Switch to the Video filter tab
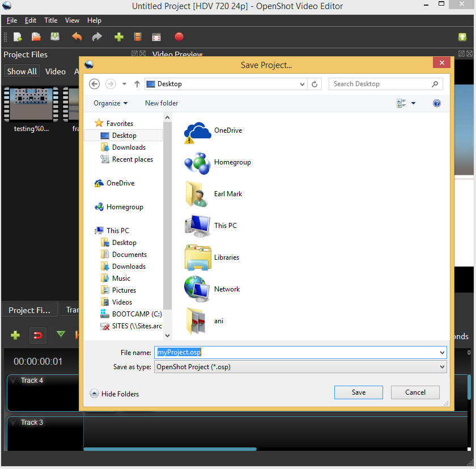The image size is (476, 469). tap(56, 71)
